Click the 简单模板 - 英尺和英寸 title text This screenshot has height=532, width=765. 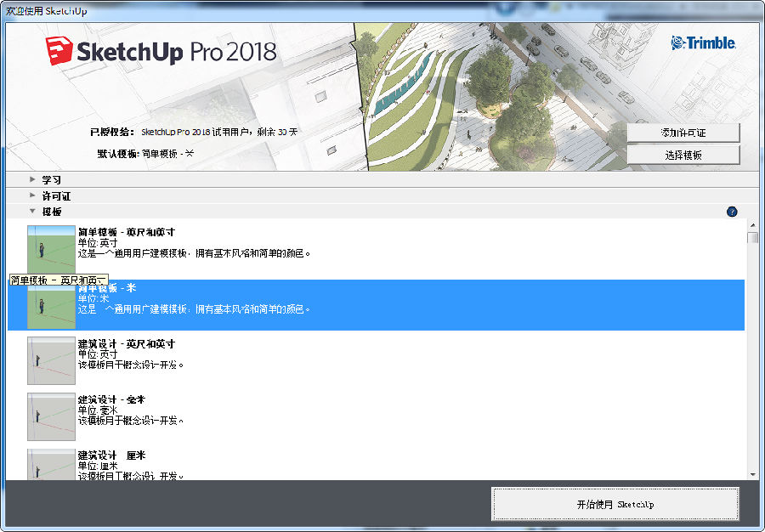tap(127, 232)
